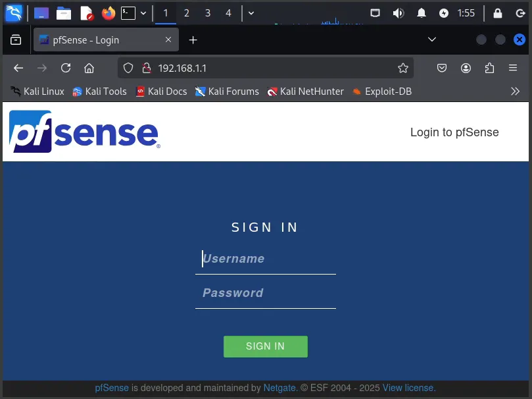Open the file manager from the panel
Viewport: 532px width, 399px height.
[64, 13]
